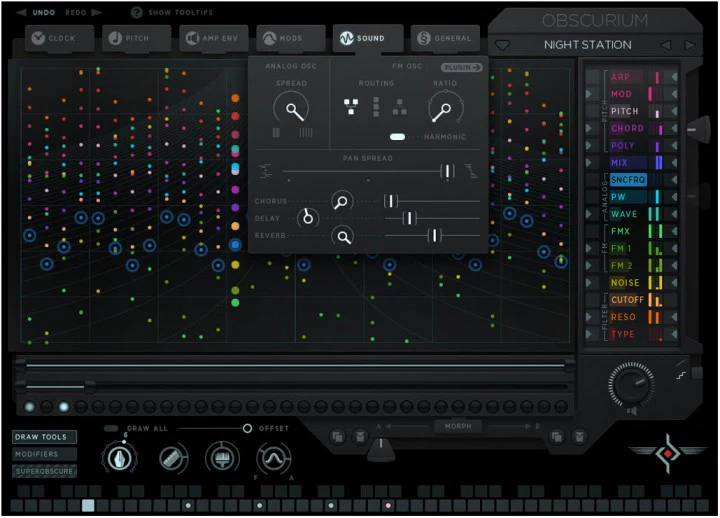Click the Offset slider handle
Screen dimensions: 720x518
click(x=247, y=428)
